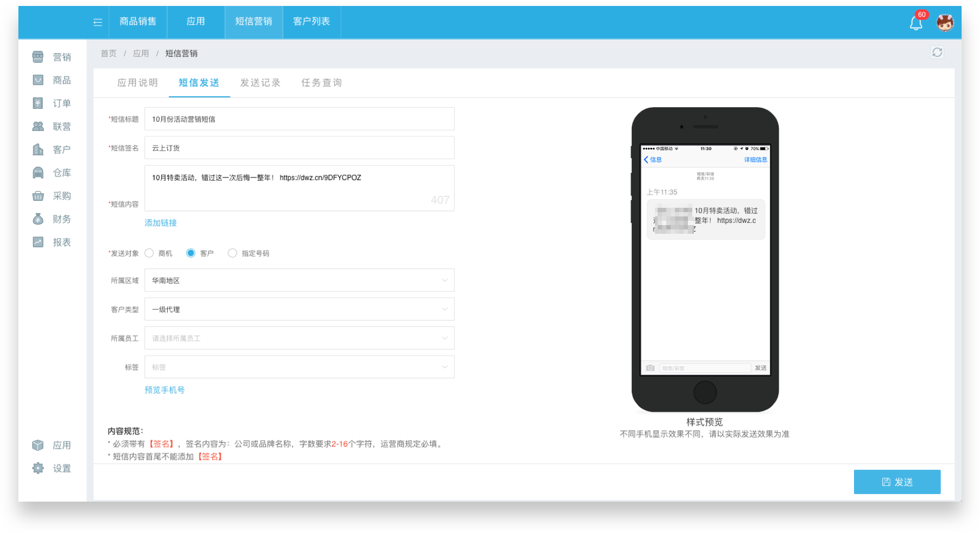Open the 营销 sidebar section
The height and width of the screenshot is (533, 980).
[52, 57]
